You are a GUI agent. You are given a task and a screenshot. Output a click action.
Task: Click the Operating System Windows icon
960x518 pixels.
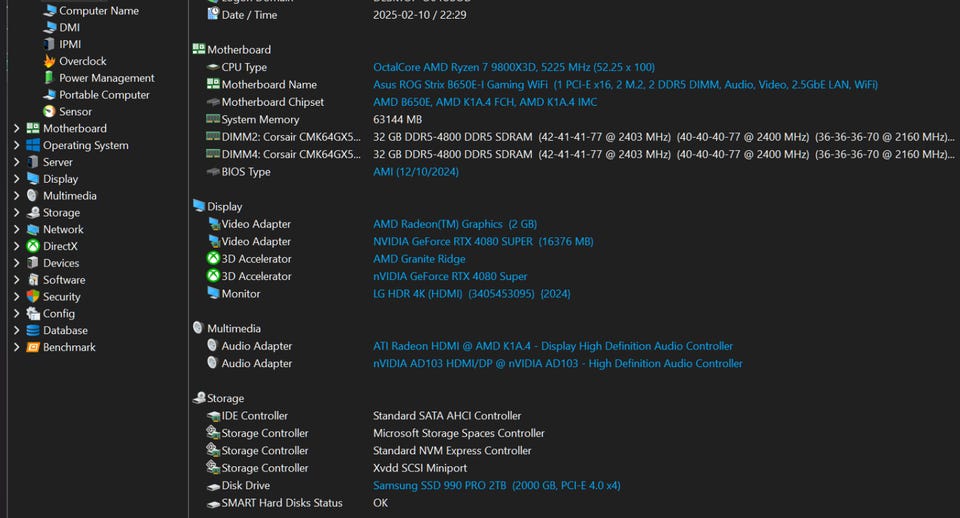click(x=33, y=145)
